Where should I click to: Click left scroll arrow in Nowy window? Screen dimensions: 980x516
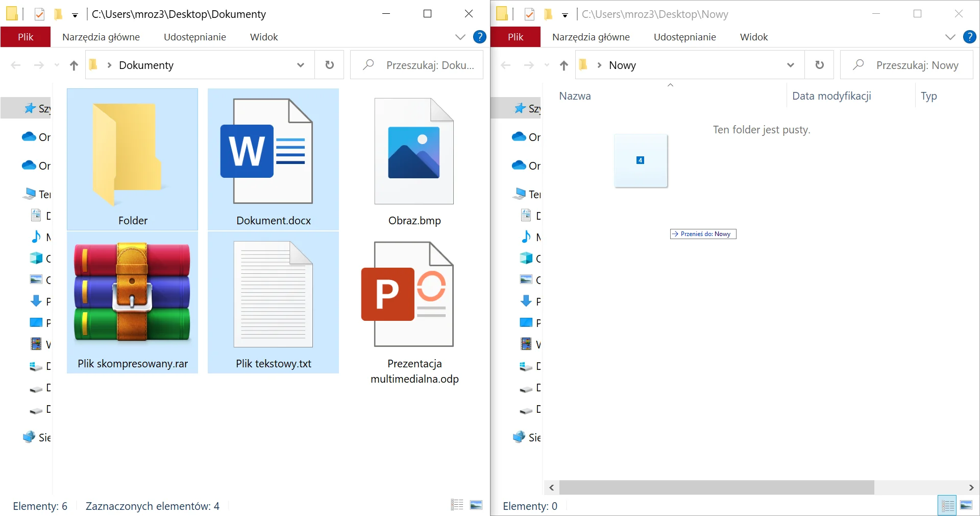coord(552,487)
